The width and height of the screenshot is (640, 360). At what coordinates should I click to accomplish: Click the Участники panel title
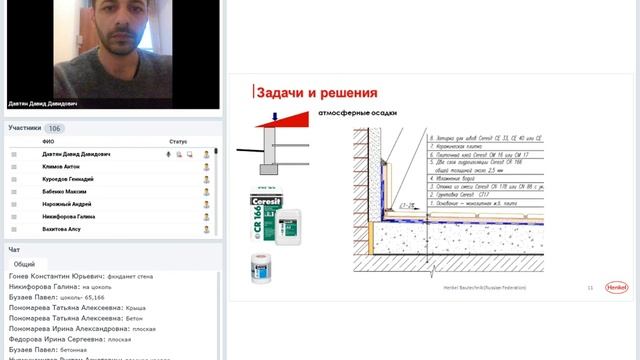(x=24, y=128)
